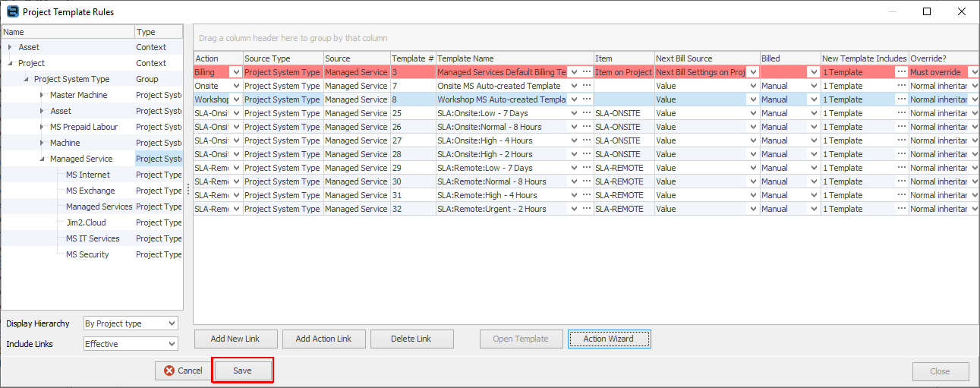
Task: Click Add Action Link button
Action: 323,339
